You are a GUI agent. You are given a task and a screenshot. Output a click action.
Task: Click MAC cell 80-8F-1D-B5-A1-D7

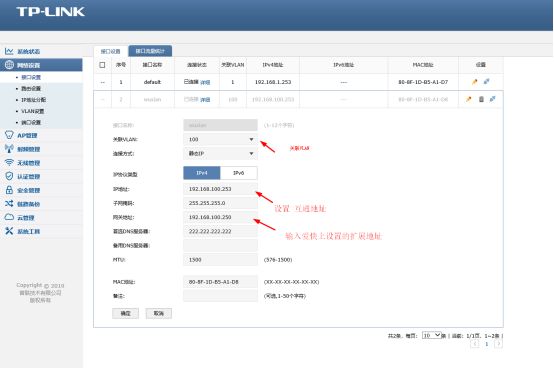423,82
